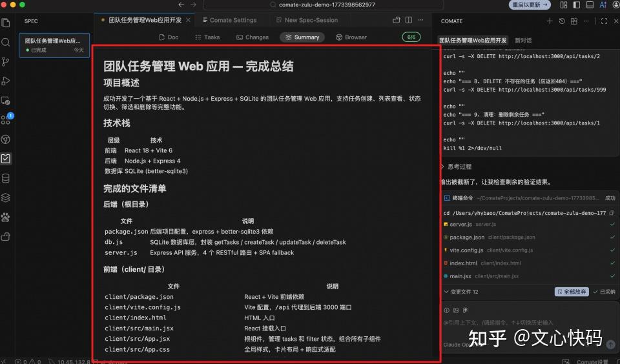Viewport: 620px width, 364px height.
Task: Select the Spec checklist icon in activity bar
Action: pyautogui.click(x=6, y=159)
